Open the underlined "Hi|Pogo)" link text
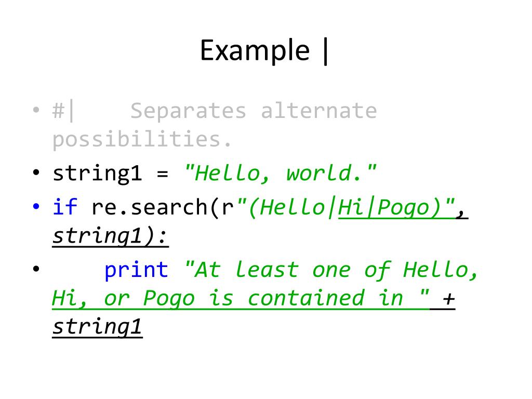 pos(396,208)
